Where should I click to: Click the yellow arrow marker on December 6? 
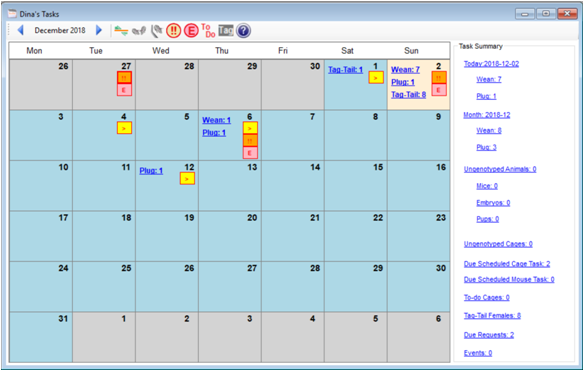[x=250, y=128]
